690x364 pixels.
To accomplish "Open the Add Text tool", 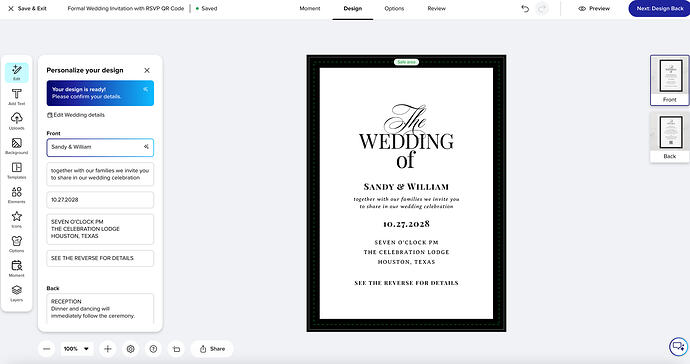I will [x=17, y=97].
